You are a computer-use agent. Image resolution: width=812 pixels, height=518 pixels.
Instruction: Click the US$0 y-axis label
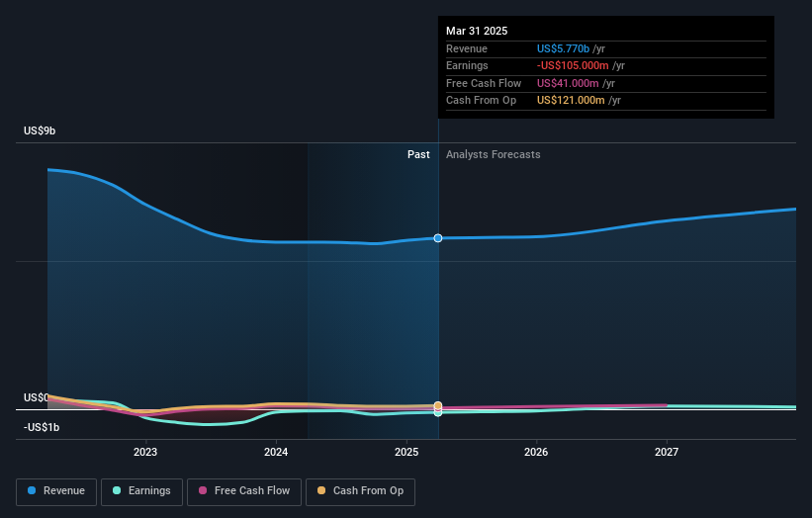click(x=36, y=397)
